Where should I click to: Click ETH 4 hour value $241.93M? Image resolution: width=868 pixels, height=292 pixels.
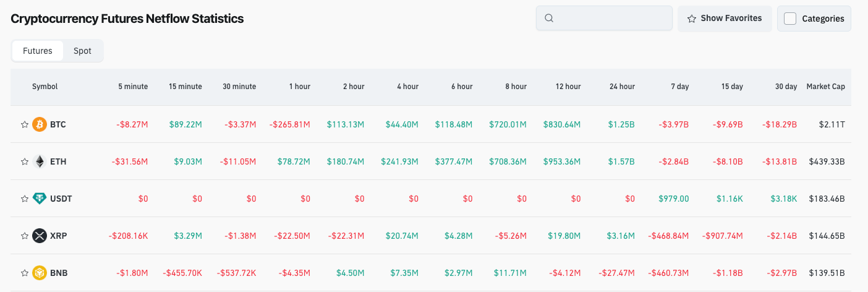pos(400,161)
